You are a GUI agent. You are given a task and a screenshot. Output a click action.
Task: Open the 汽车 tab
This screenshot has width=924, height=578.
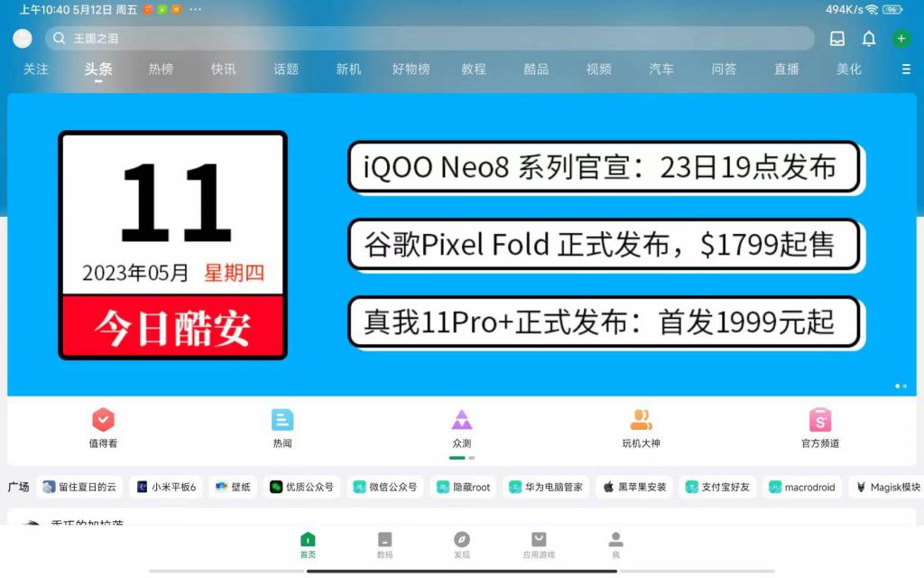[661, 70]
